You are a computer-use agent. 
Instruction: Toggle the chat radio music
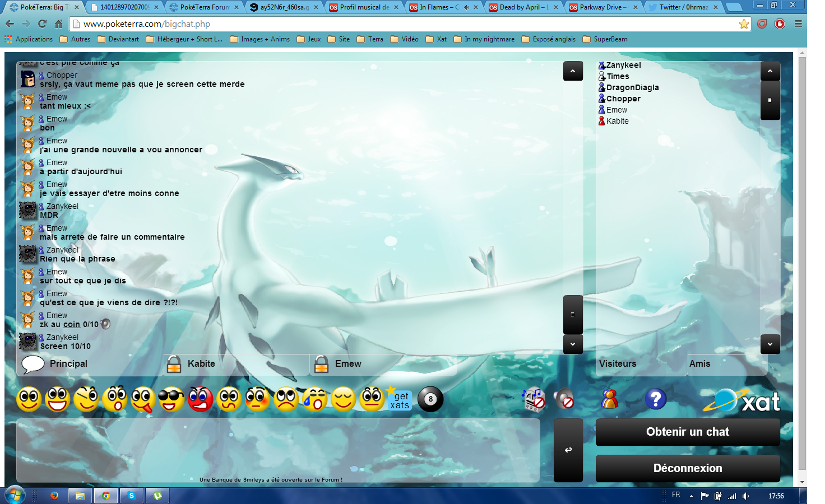[x=533, y=399]
